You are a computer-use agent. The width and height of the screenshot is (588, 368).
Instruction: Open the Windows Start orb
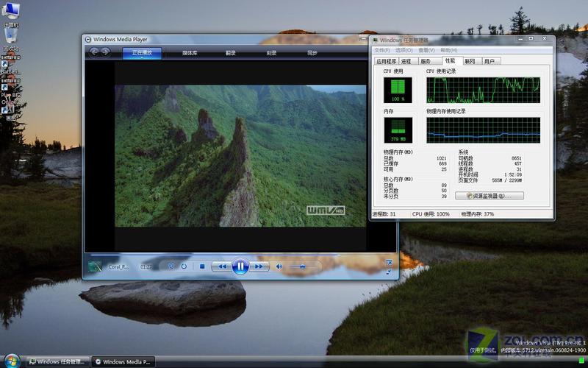click(12, 361)
